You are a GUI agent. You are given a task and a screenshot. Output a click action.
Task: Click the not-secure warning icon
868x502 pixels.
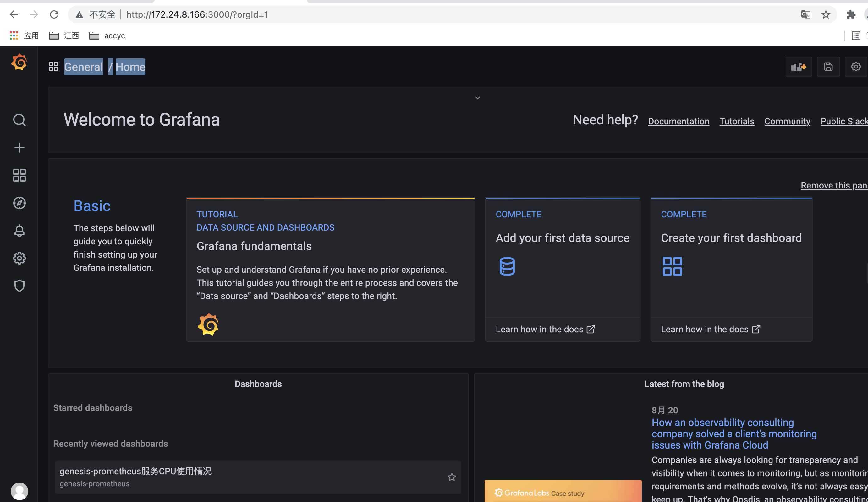tap(80, 14)
